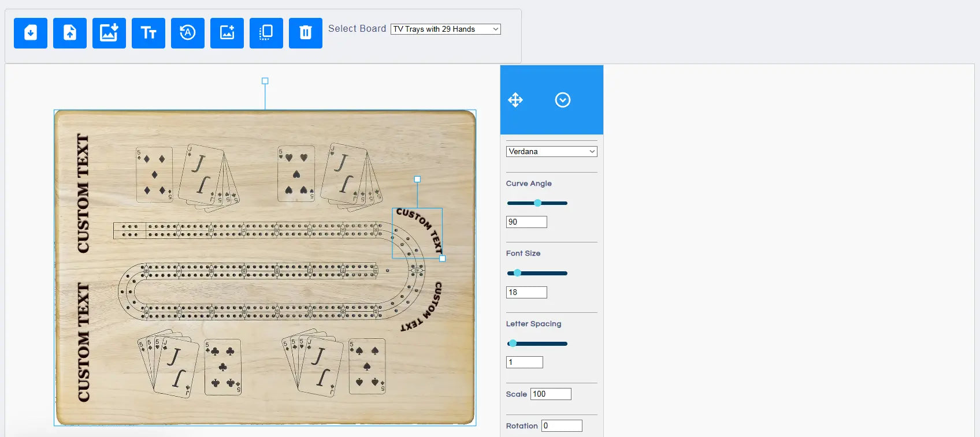Open the Select Board dropdown
The image size is (980, 437).
point(446,29)
